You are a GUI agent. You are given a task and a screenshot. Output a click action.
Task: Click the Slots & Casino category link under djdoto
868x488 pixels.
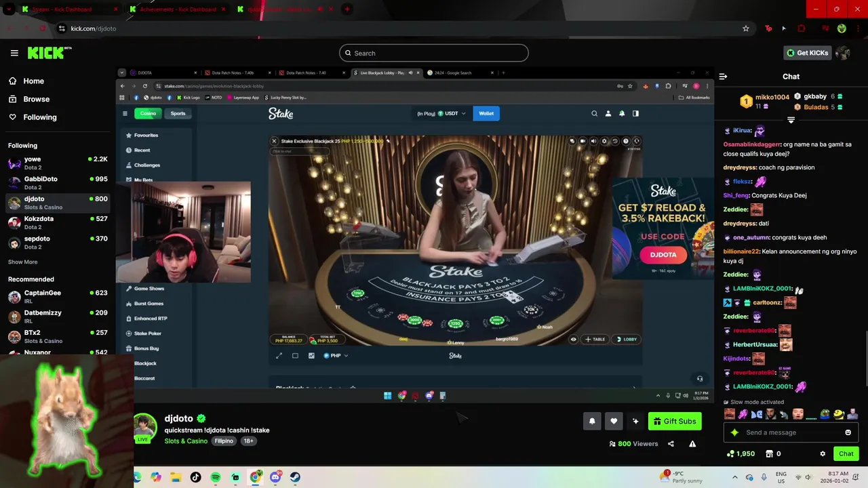point(186,441)
